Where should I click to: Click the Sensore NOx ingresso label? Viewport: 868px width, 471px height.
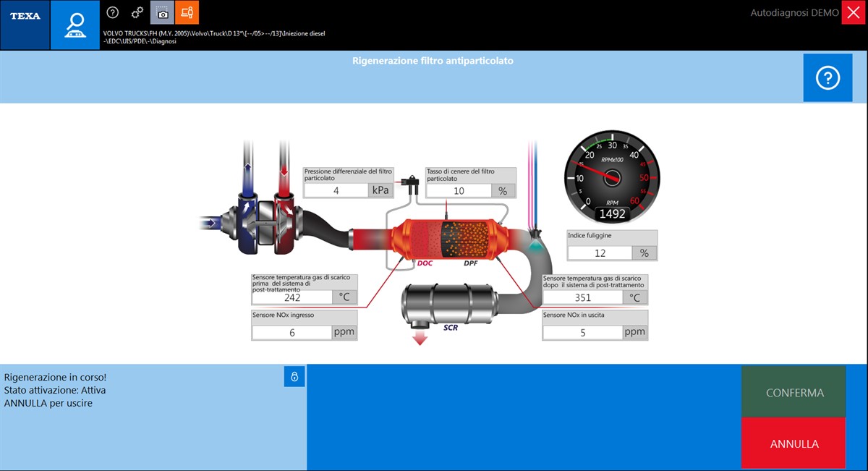pos(283,315)
